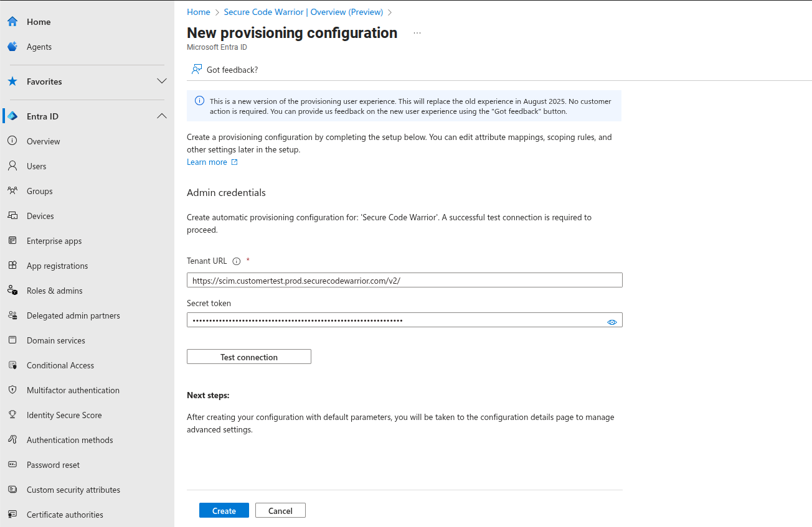Screen dimensions: 812x527
Task: Click the Multifactor authentication shield icon
Action: (x=12, y=390)
